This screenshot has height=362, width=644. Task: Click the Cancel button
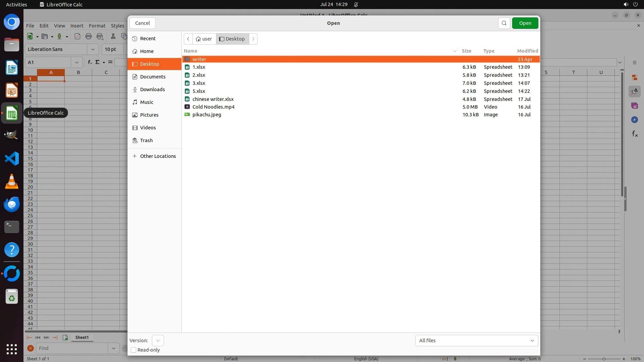(143, 23)
